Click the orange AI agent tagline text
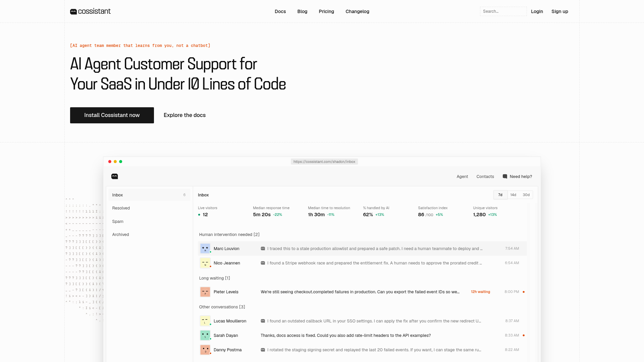The height and width of the screenshot is (362, 644). [140, 46]
